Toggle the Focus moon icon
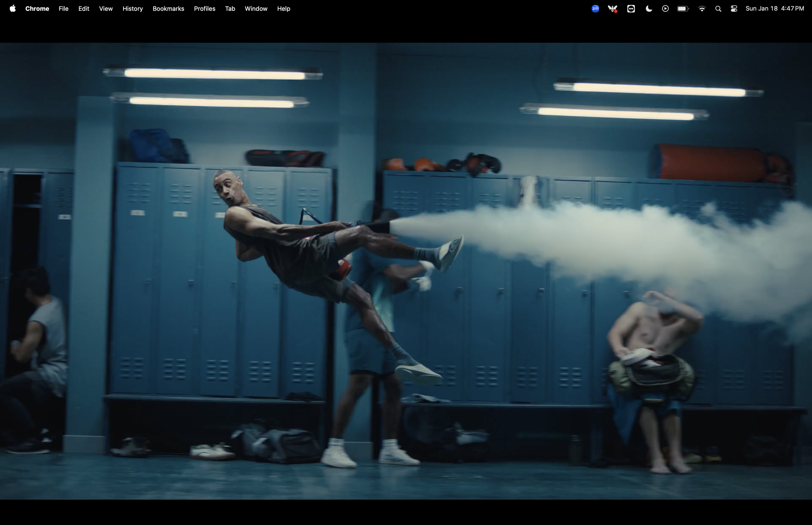 coord(649,9)
